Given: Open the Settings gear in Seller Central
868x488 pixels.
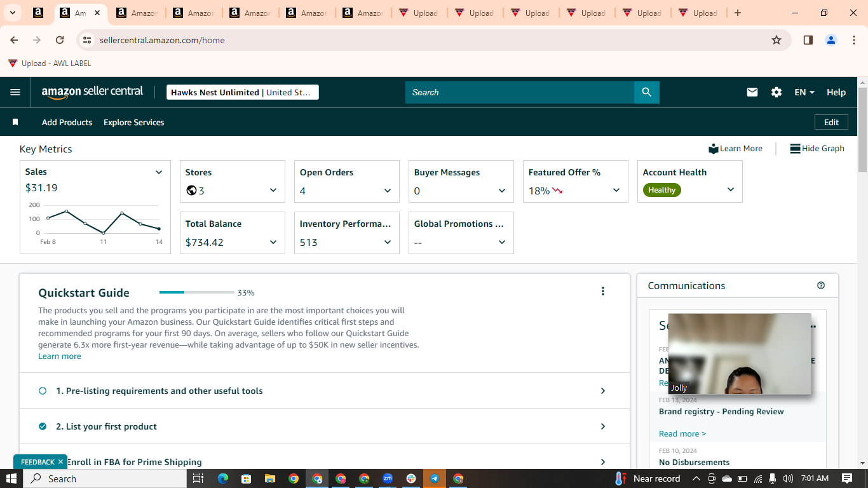Looking at the screenshot, I should pos(776,92).
